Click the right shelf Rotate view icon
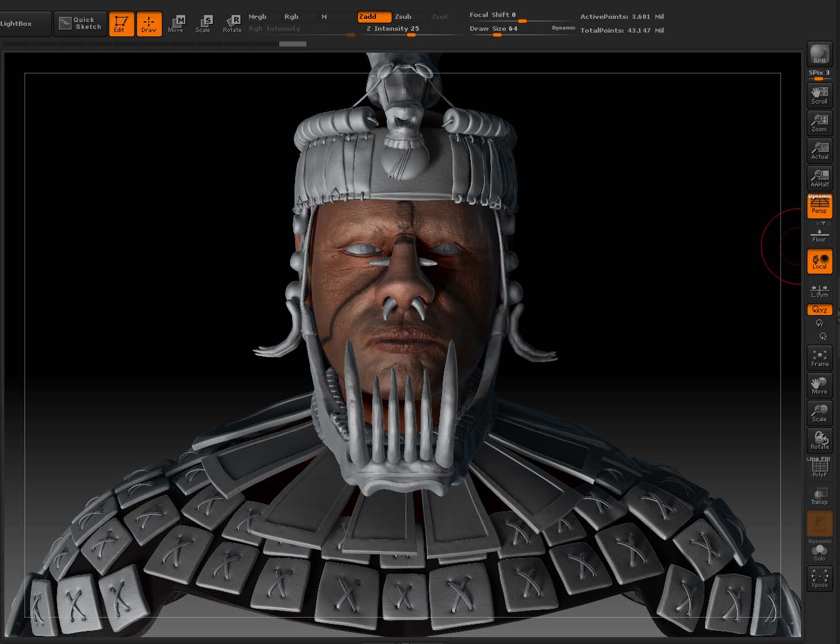 pyautogui.click(x=819, y=441)
